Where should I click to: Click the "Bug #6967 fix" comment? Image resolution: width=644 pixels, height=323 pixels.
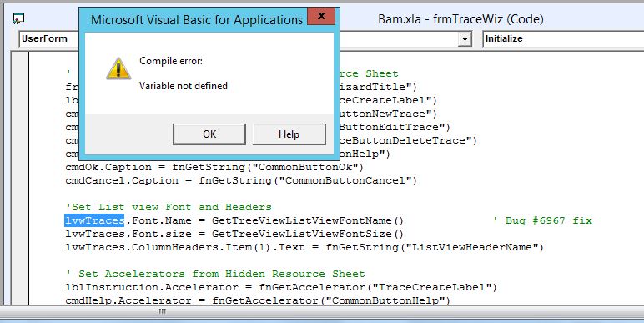point(542,220)
